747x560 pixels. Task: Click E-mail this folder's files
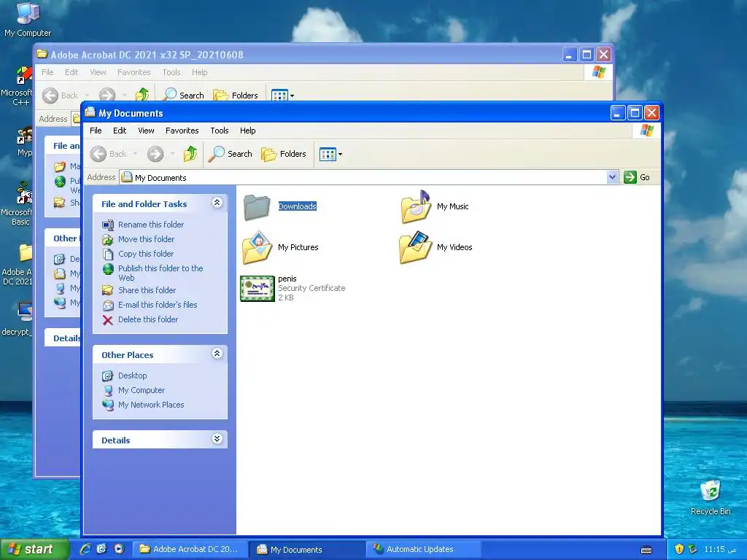[158, 305]
